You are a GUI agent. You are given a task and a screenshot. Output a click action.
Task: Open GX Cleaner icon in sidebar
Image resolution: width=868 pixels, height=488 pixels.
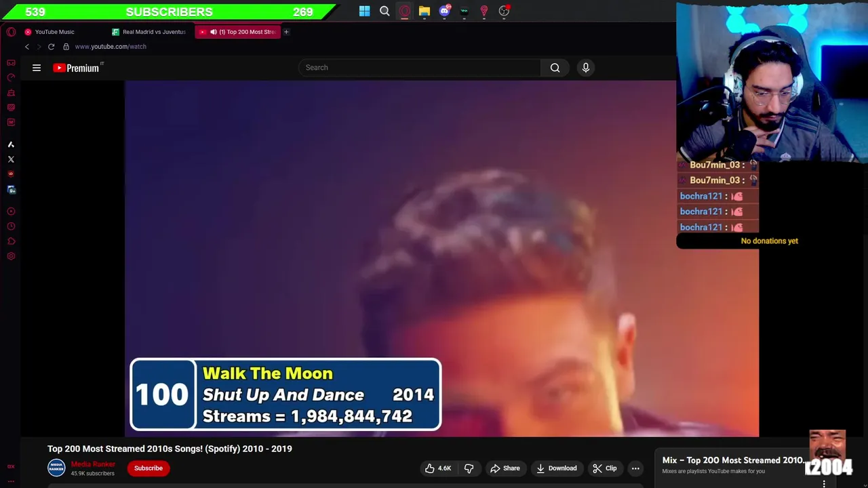point(11,93)
